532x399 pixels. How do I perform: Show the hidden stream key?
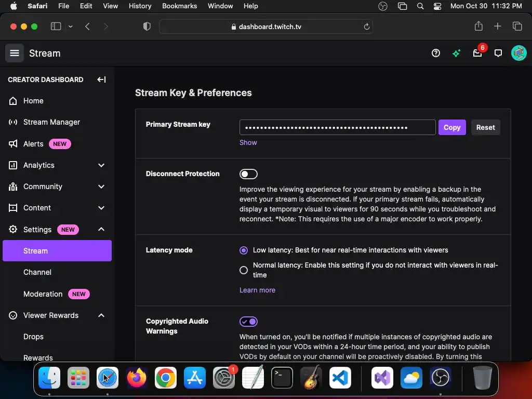[x=248, y=142]
